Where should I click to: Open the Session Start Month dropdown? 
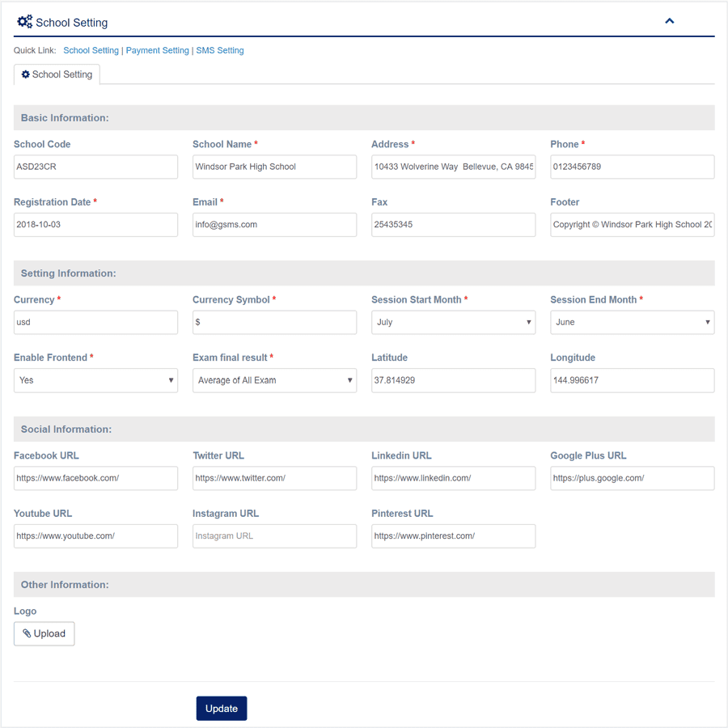tap(453, 322)
